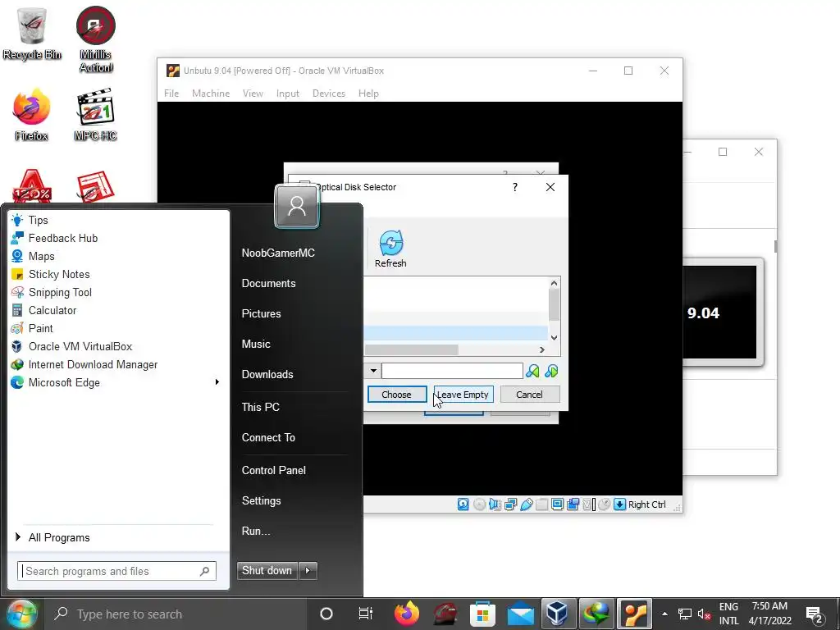Click the shared folders icon in VM status bar
The width and height of the screenshot is (840, 630).
pyautogui.click(x=541, y=504)
